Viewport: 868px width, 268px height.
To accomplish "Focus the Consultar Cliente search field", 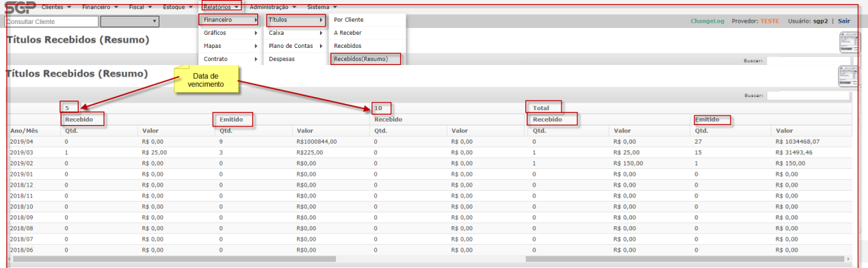I will tap(51, 21).
